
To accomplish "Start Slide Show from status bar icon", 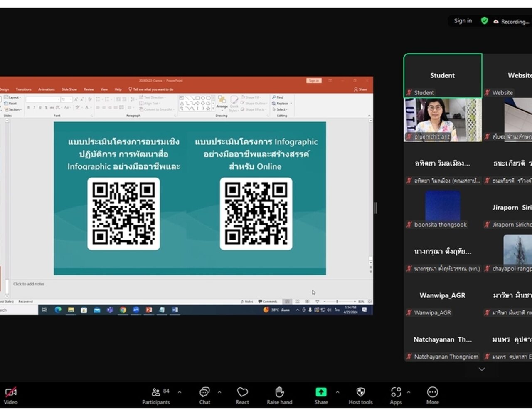I will click(x=317, y=302).
